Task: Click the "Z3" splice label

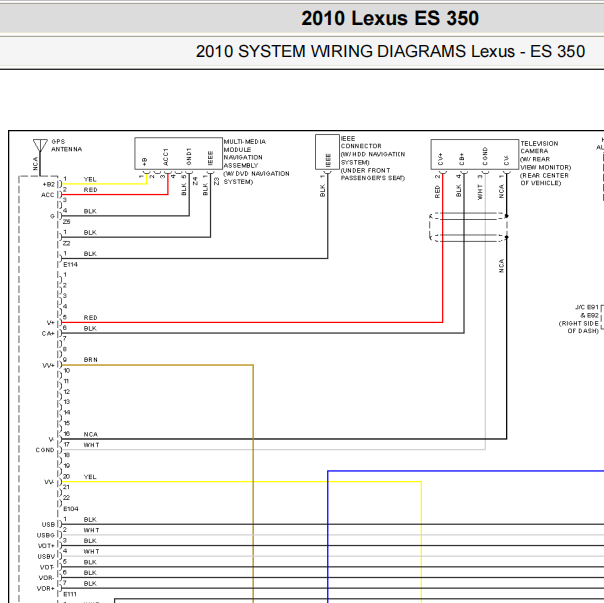Action: tap(216, 181)
